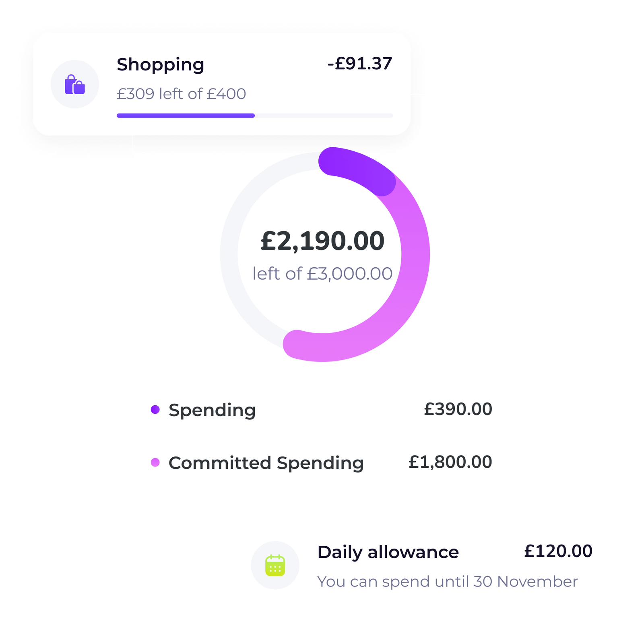Click the Shopping bag category icon
The image size is (644, 644).
75,83
